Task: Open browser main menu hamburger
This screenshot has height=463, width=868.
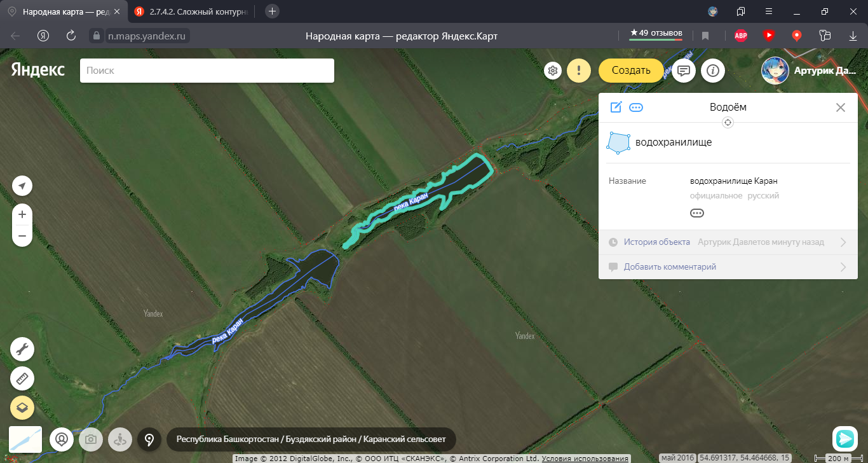Action: [x=769, y=11]
